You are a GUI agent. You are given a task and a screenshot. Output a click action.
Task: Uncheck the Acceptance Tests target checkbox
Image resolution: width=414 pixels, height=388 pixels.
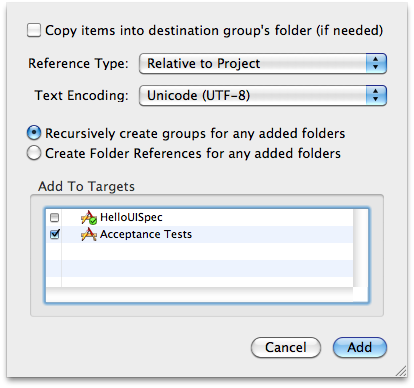click(x=55, y=234)
